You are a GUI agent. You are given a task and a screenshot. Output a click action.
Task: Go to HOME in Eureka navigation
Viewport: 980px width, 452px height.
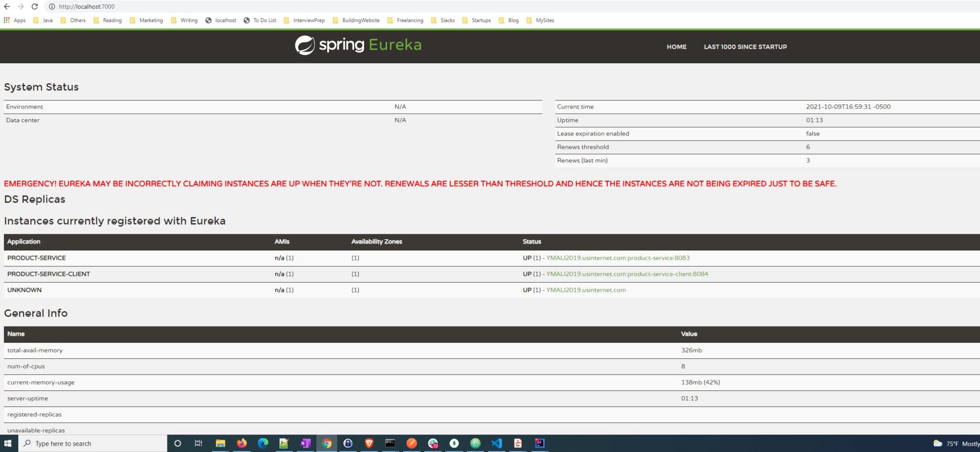click(676, 47)
